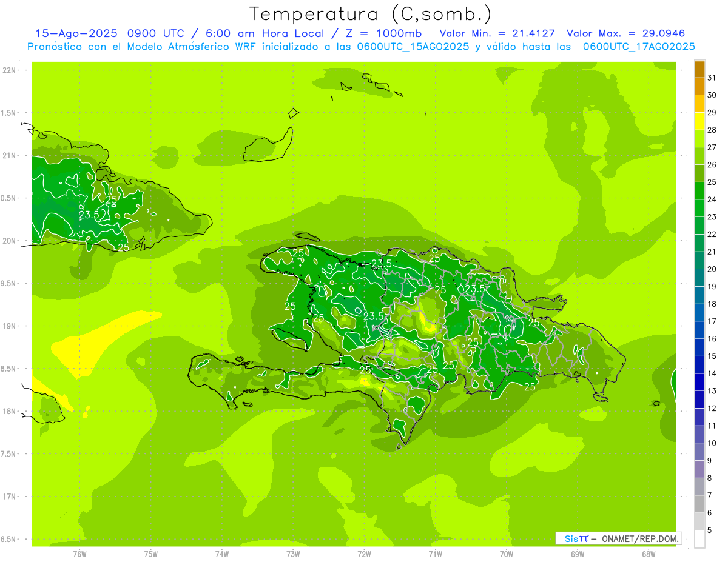Click the legend value '31'
This screenshot has height=562, width=728.
pyautogui.click(x=712, y=78)
